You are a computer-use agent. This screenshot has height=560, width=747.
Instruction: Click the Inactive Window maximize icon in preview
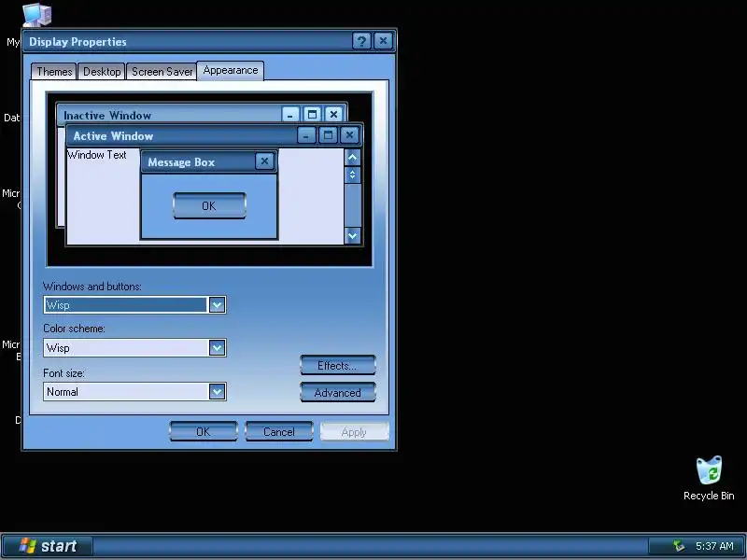312,115
